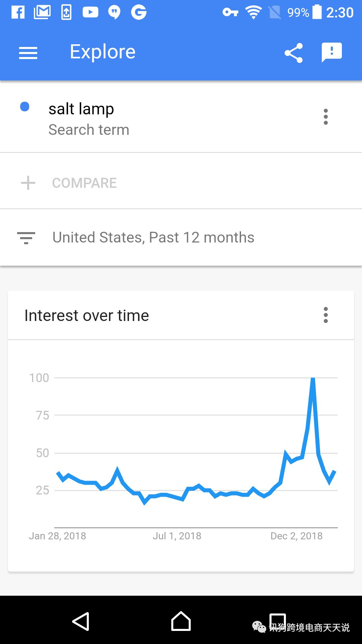This screenshot has width=362, height=644.
Task: Tap the share icon in header
Action: pos(294,53)
